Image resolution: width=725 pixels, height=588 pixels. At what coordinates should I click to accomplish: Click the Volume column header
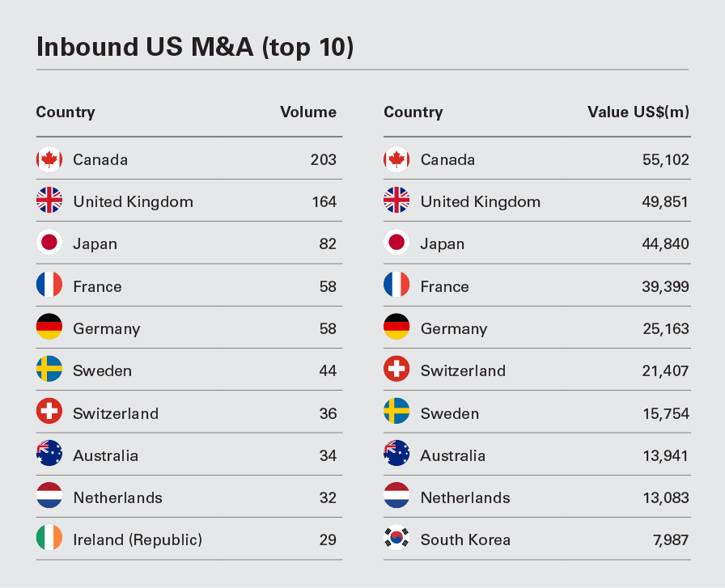pos(307,112)
